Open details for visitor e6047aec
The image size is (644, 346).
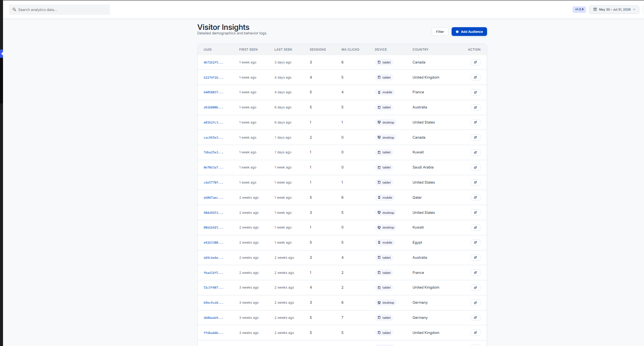point(475,198)
